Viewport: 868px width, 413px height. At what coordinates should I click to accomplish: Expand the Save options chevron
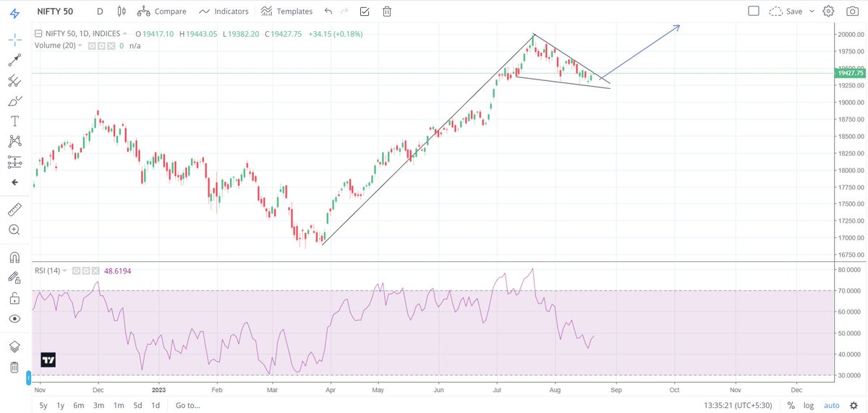812,12
